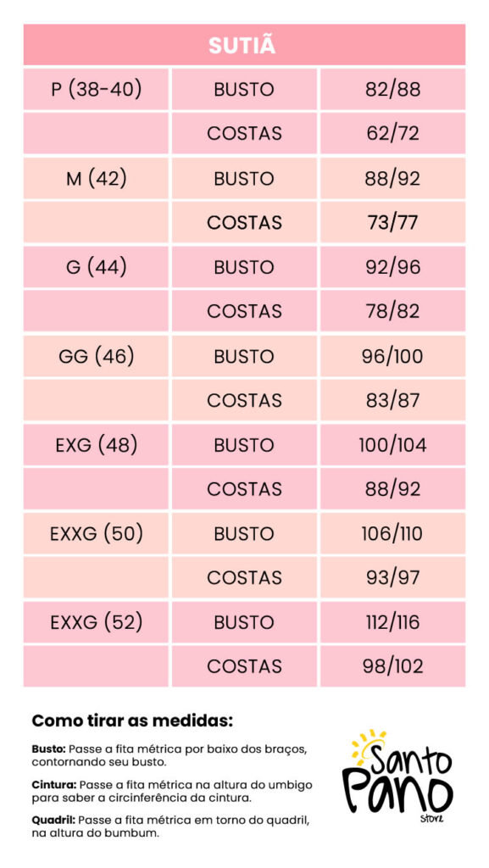Select the EXXG (50) size cell

(x=96, y=534)
